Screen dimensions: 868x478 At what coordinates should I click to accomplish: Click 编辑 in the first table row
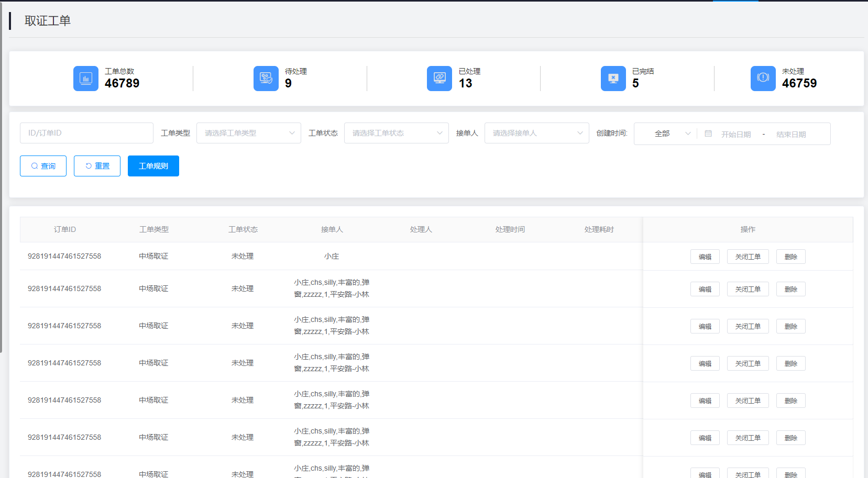pos(705,257)
